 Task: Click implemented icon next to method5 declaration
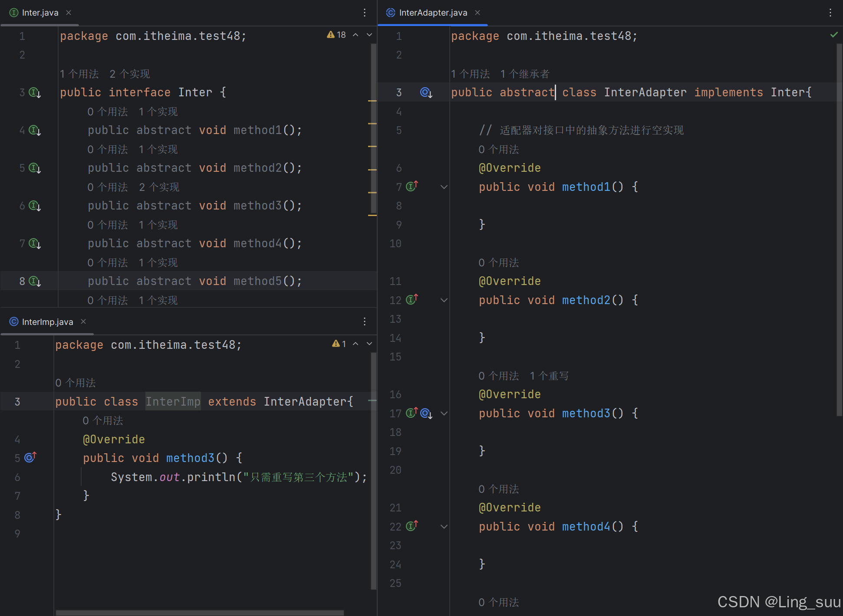click(35, 282)
